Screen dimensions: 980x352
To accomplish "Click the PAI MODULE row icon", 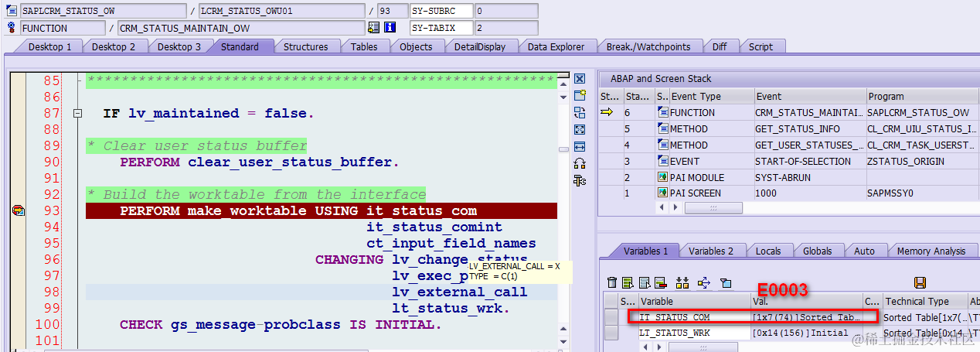I will [662, 177].
